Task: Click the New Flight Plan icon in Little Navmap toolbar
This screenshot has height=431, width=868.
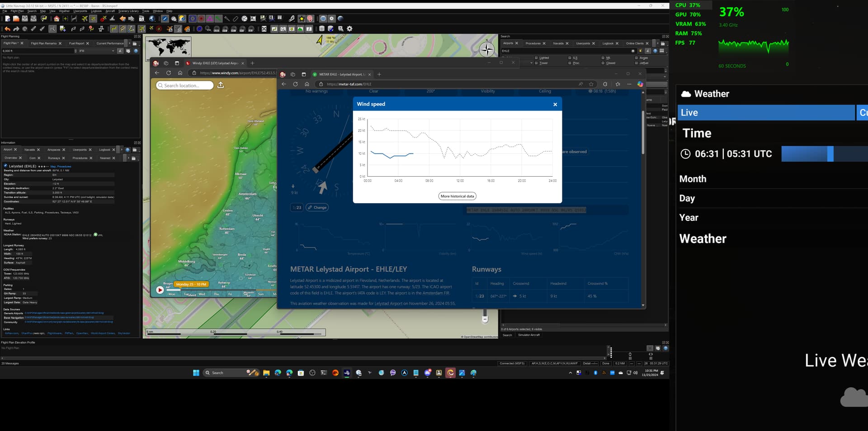Action: (7, 19)
